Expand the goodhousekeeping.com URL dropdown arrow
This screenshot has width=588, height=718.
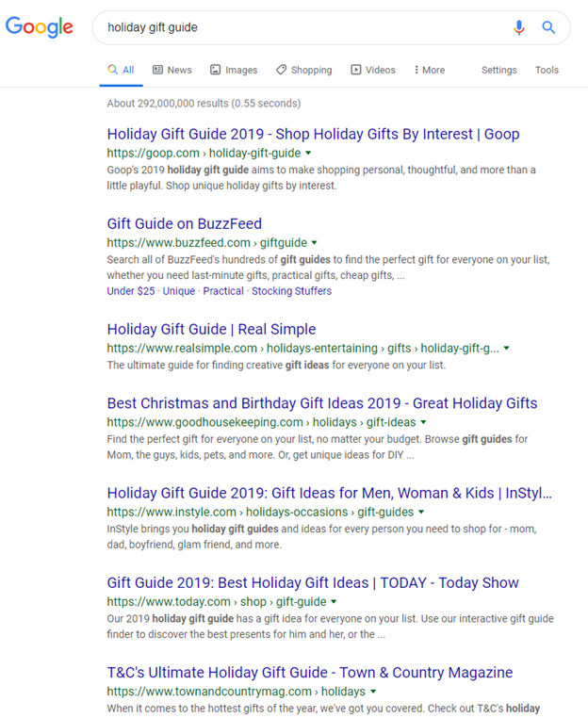click(423, 422)
